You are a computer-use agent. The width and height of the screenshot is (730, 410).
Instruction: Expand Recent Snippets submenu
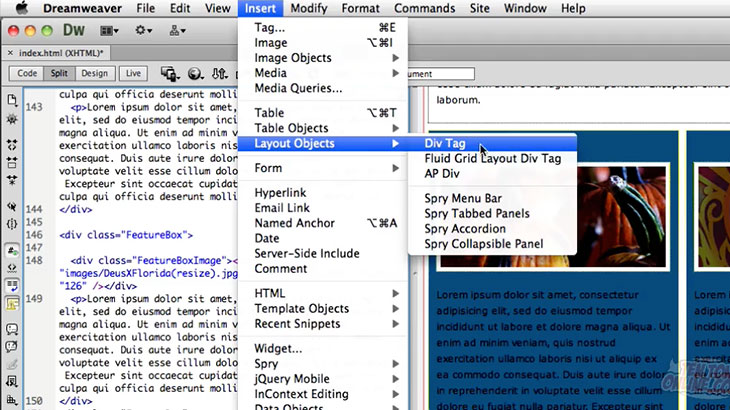point(323,323)
